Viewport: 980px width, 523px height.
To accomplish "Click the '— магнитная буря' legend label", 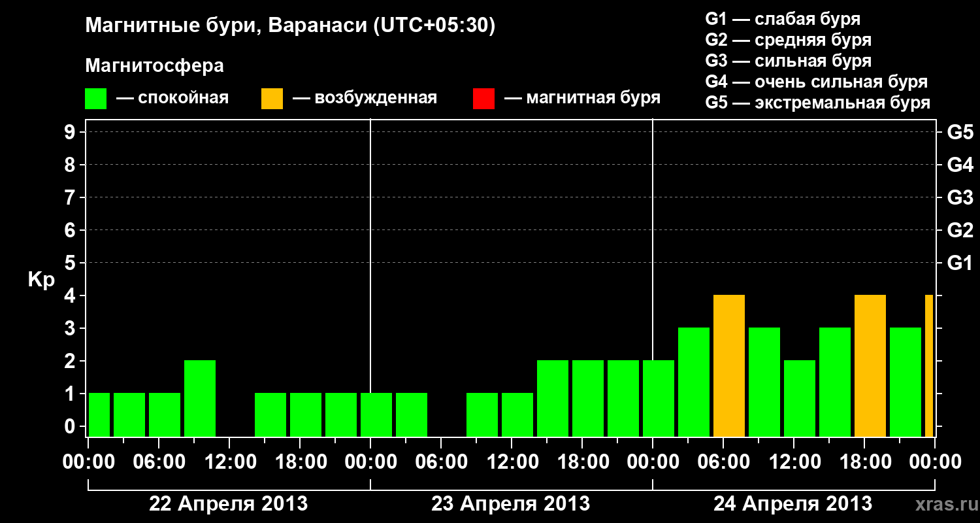I will click(582, 99).
